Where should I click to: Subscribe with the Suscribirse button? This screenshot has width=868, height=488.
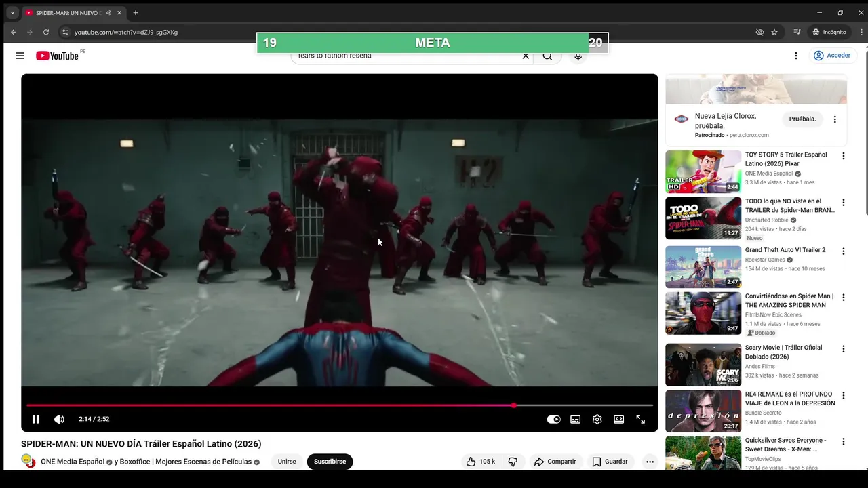(x=330, y=462)
